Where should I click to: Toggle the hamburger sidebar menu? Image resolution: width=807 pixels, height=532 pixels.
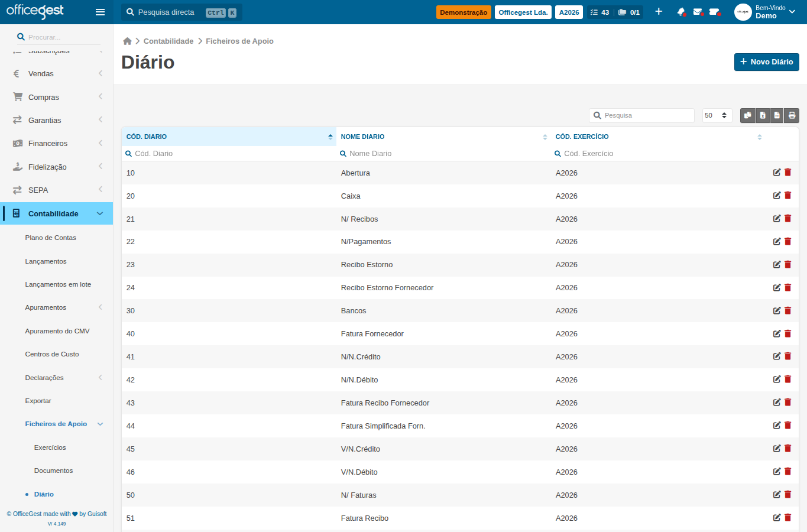click(100, 12)
